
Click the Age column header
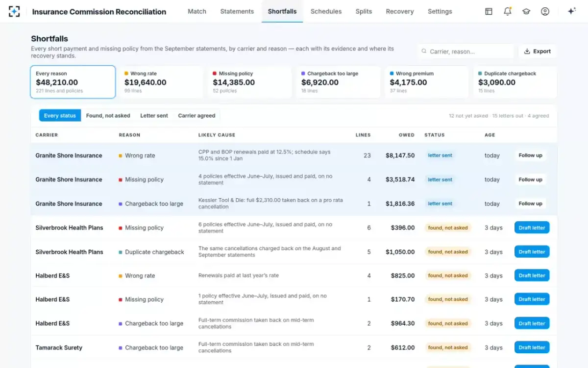click(x=490, y=135)
